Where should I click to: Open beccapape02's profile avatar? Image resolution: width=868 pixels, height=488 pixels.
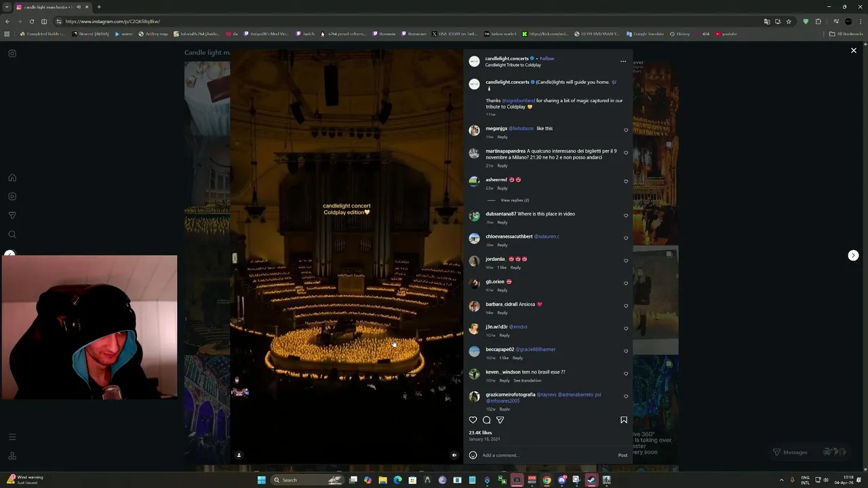[x=474, y=351]
